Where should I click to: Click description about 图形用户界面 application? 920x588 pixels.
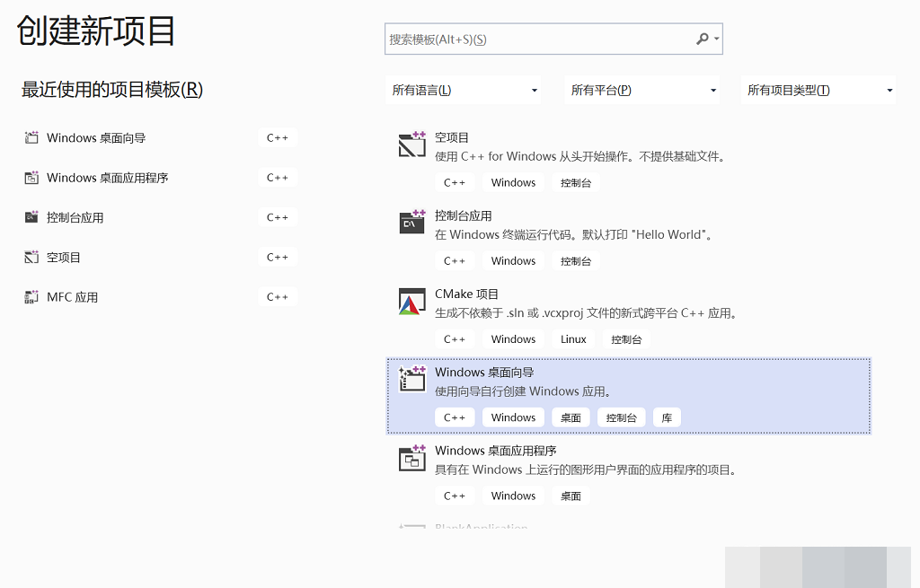point(586,470)
